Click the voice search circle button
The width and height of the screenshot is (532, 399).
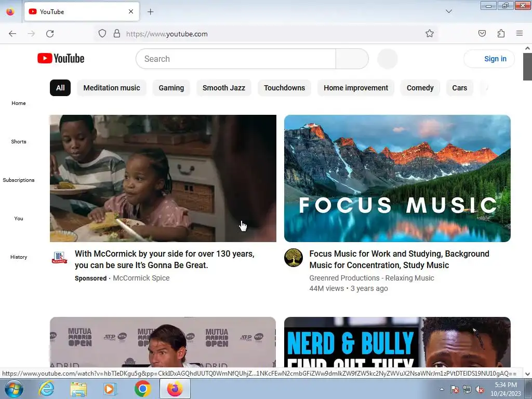[388, 59]
